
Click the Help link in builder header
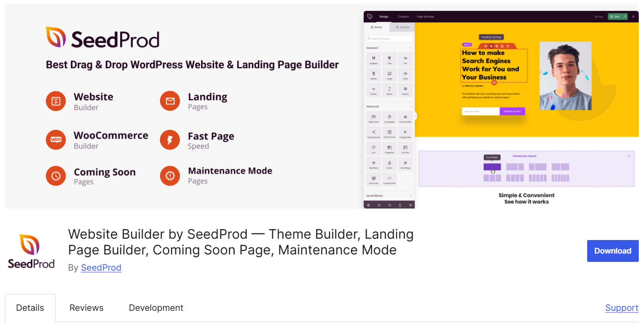[x=599, y=17]
